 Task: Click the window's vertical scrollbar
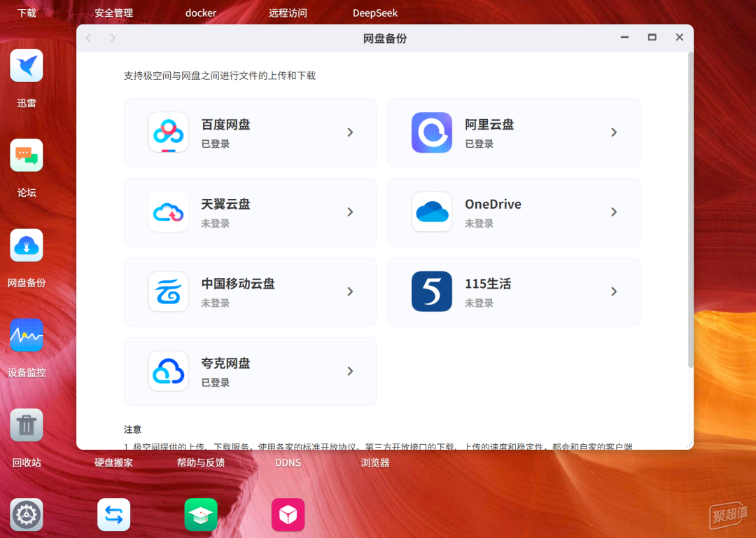pos(690,210)
